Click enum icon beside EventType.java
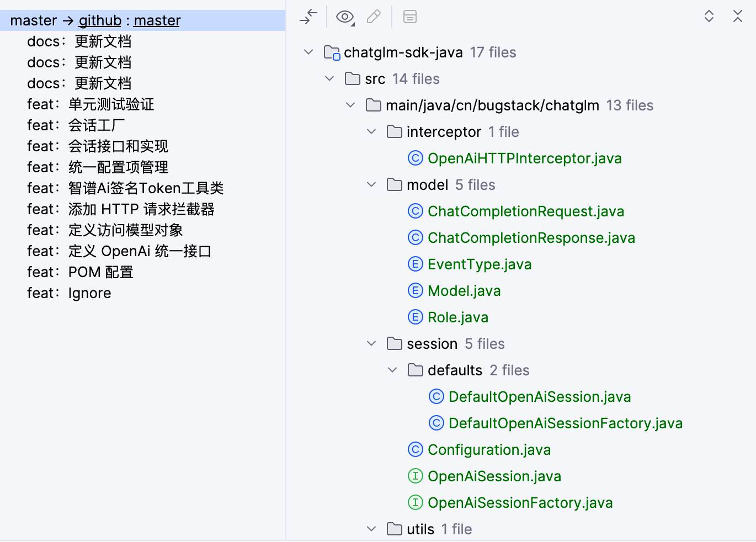 pyautogui.click(x=416, y=264)
